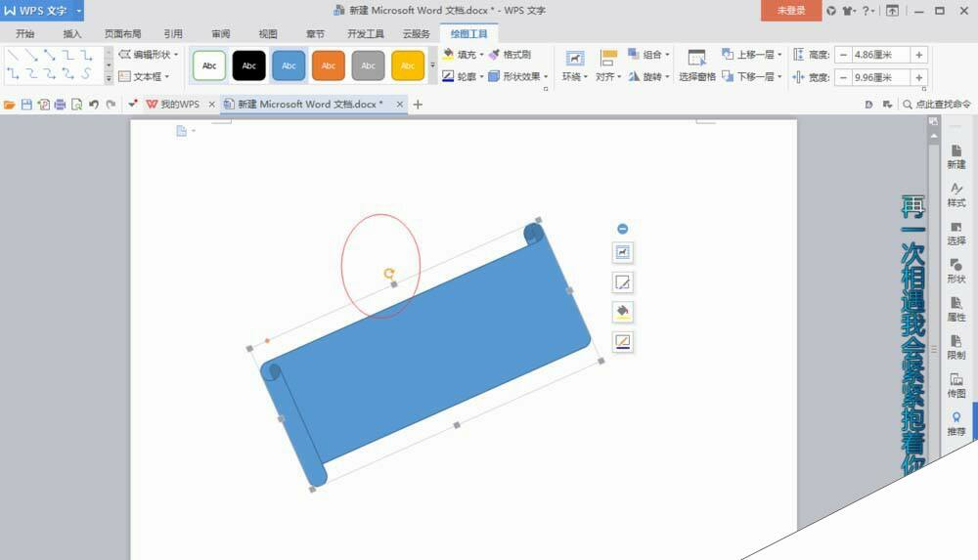Switch to the 插入 tab
The height and width of the screenshot is (560, 978).
(x=72, y=33)
